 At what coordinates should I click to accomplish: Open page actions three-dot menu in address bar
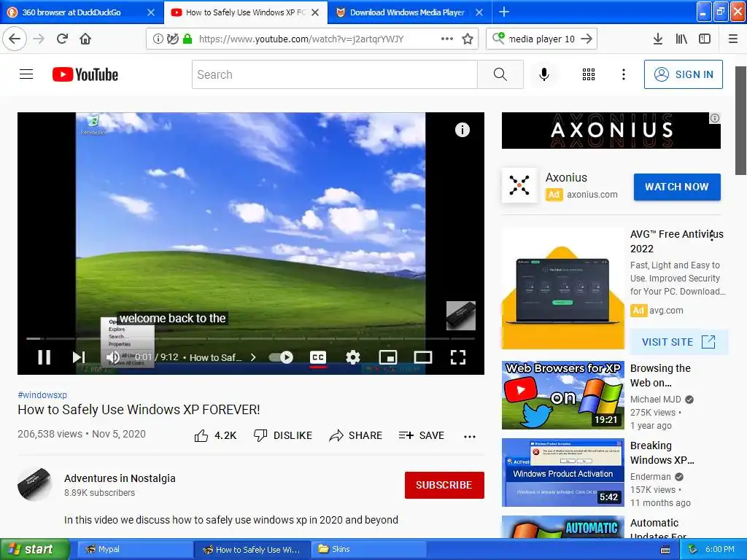[447, 39]
